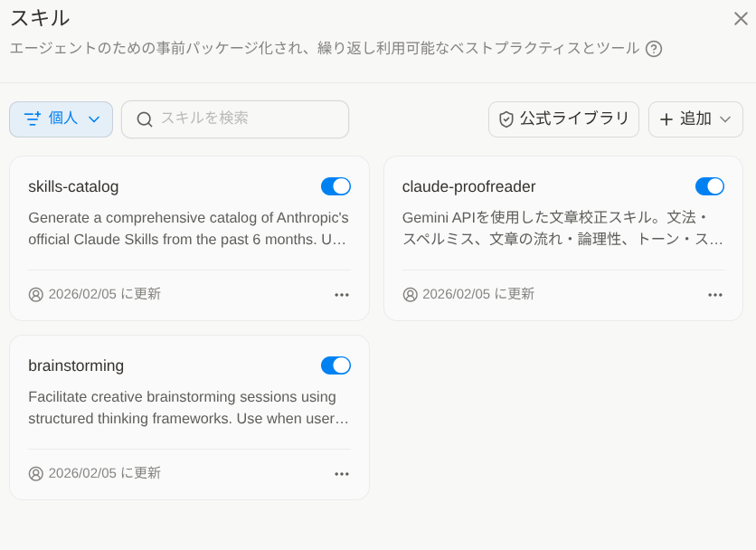756x550 pixels.
Task: Open the 公式ライブラリ library
Action: click(563, 119)
